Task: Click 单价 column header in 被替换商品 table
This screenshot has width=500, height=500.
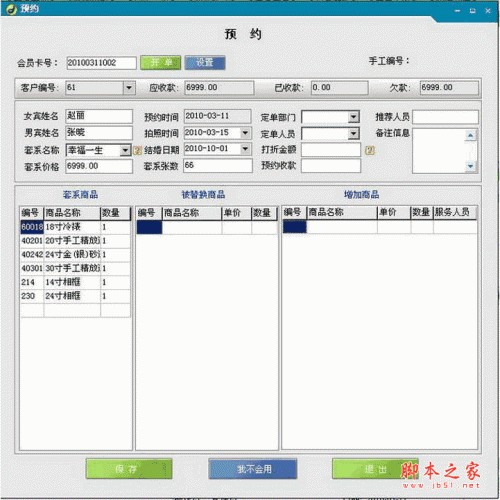Action: coord(236,213)
